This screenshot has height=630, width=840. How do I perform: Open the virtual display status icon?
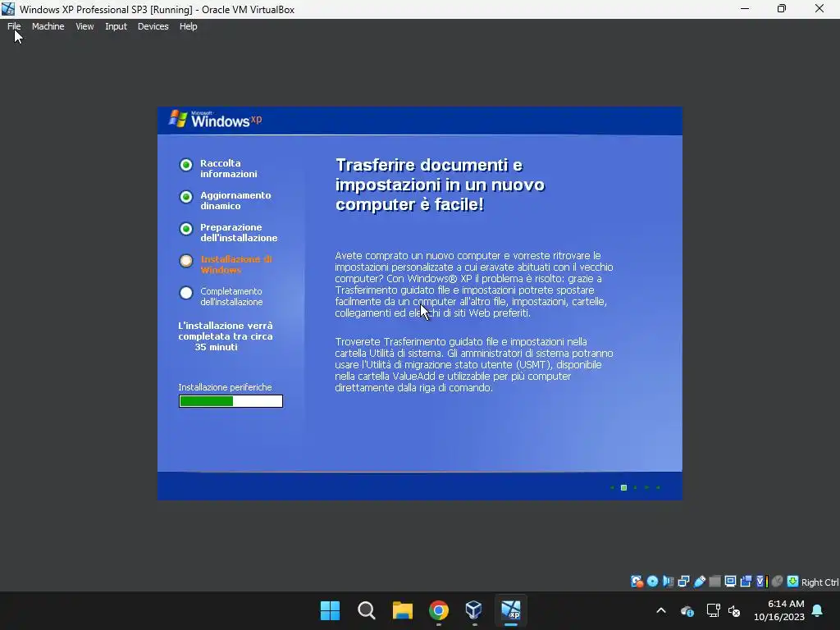pyautogui.click(x=730, y=582)
